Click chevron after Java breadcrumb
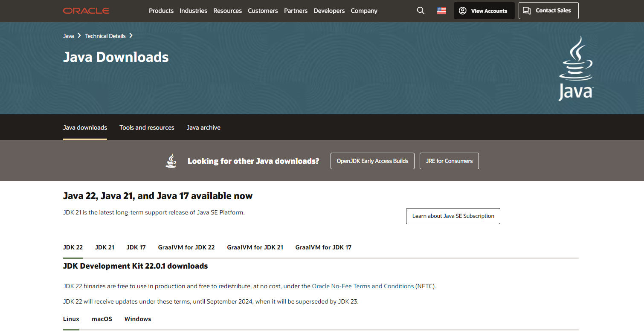This screenshot has height=333, width=644. click(x=80, y=36)
